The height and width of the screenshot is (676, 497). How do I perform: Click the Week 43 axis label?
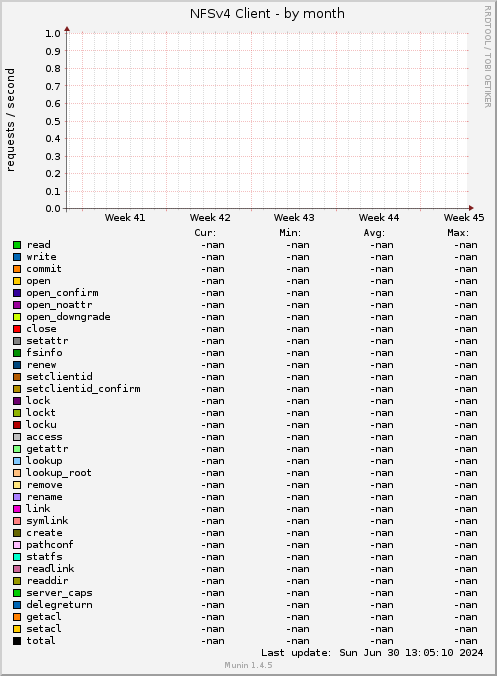294,218
